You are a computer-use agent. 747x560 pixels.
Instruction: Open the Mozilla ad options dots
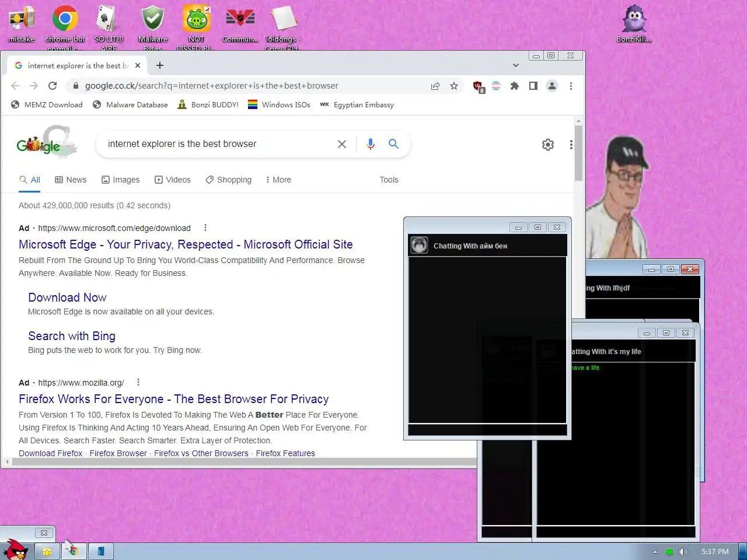click(138, 382)
